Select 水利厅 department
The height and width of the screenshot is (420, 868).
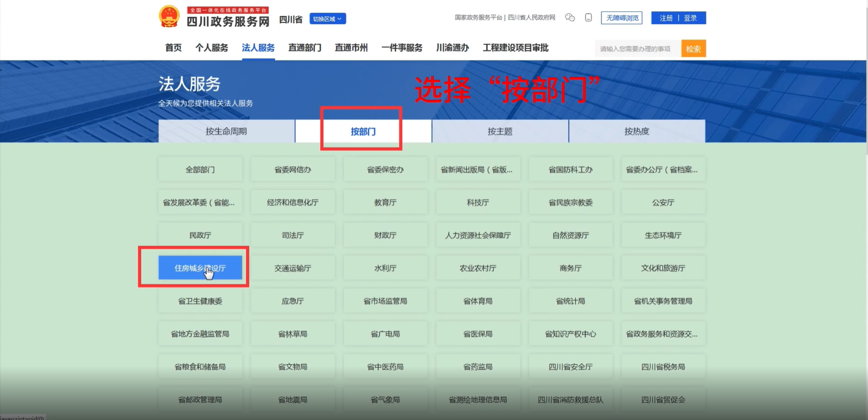[385, 268]
